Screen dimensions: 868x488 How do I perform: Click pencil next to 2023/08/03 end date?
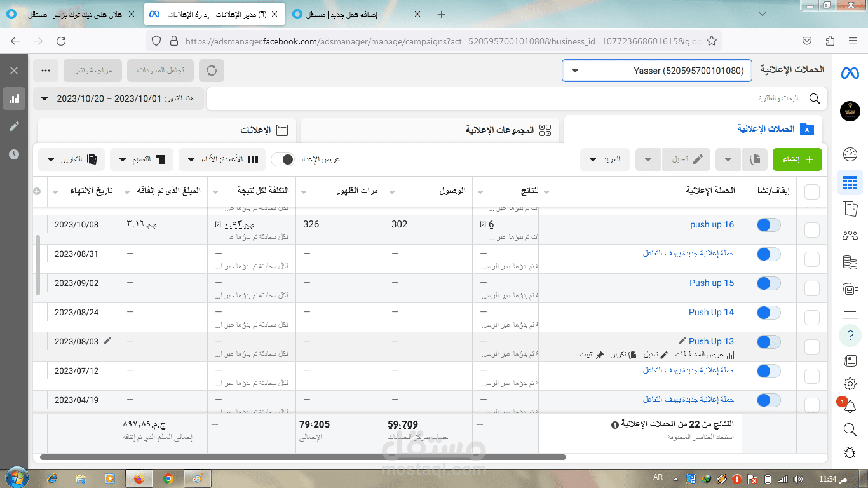pyautogui.click(x=107, y=341)
